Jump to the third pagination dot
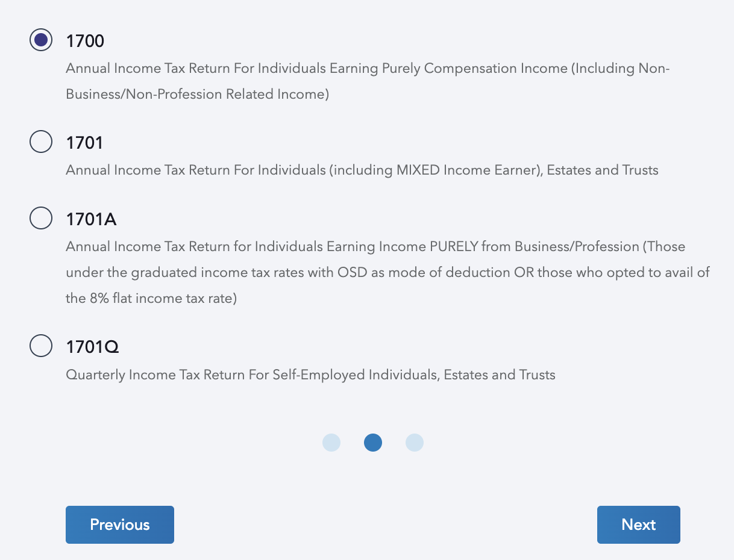The width and height of the screenshot is (734, 560). coord(415,443)
